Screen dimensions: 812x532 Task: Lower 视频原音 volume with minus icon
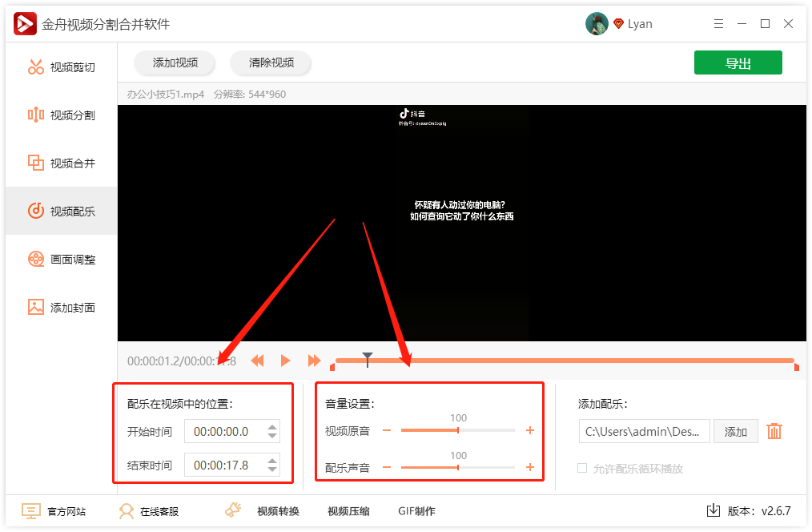tap(387, 430)
